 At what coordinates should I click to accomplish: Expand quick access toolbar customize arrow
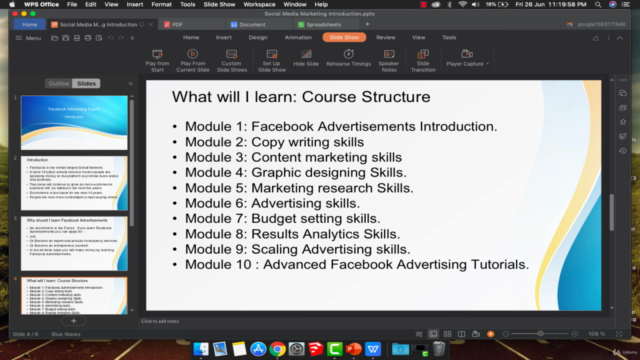pyautogui.click(x=132, y=38)
